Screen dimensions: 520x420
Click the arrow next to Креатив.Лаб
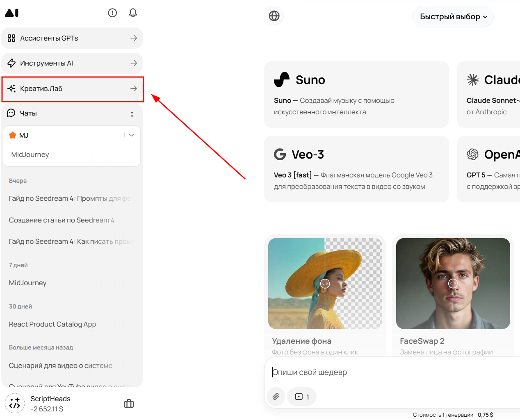tap(134, 89)
